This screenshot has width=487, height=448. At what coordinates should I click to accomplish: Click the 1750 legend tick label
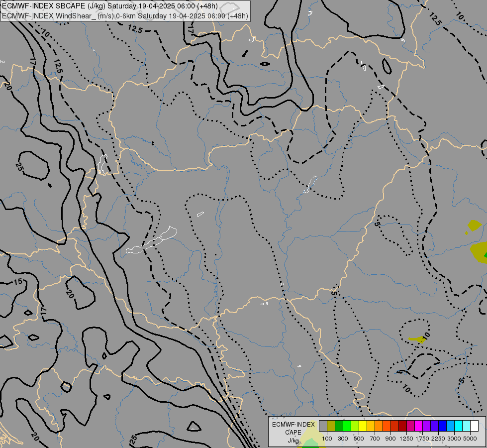click(x=422, y=439)
